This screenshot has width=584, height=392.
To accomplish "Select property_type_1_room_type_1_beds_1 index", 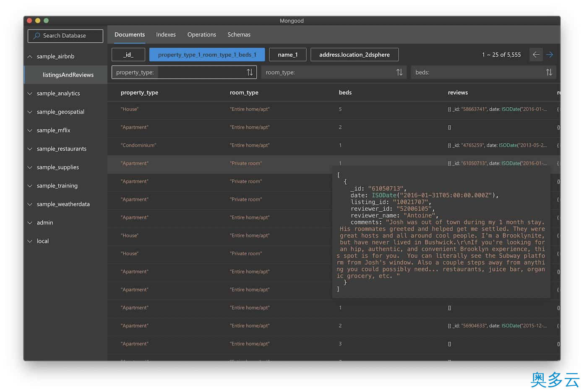I will pyautogui.click(x=207, y=55).
